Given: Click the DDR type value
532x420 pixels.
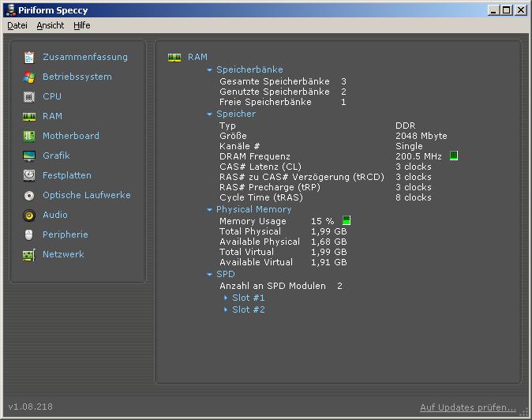Looking at the screenshot, I should tap(406, 126).
